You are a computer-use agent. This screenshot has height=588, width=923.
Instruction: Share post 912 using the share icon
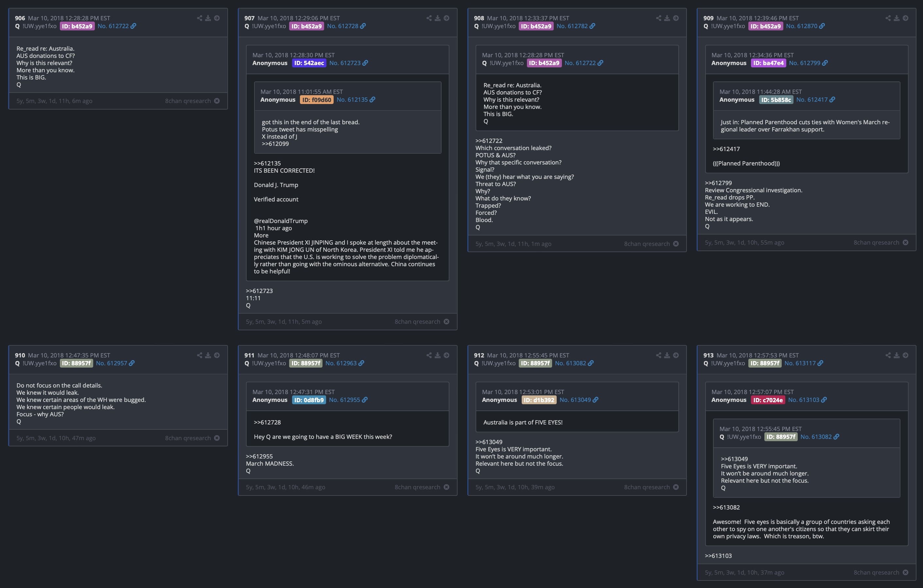[658, 355]
